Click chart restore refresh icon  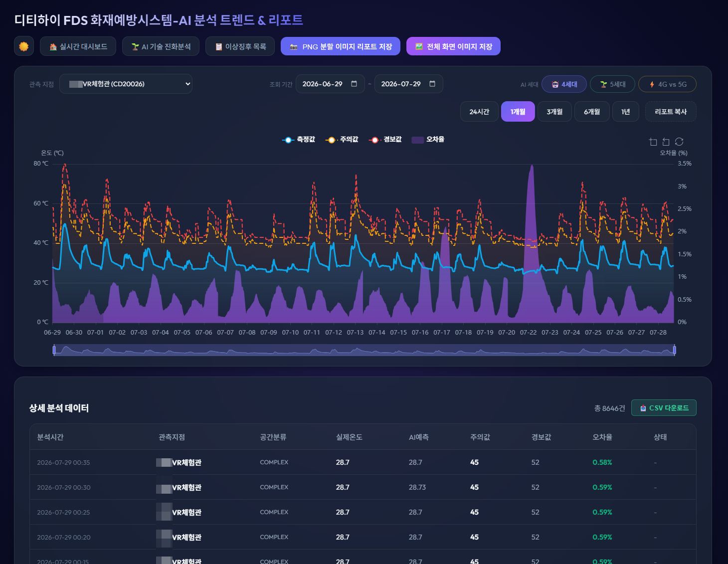pos(679,142)
